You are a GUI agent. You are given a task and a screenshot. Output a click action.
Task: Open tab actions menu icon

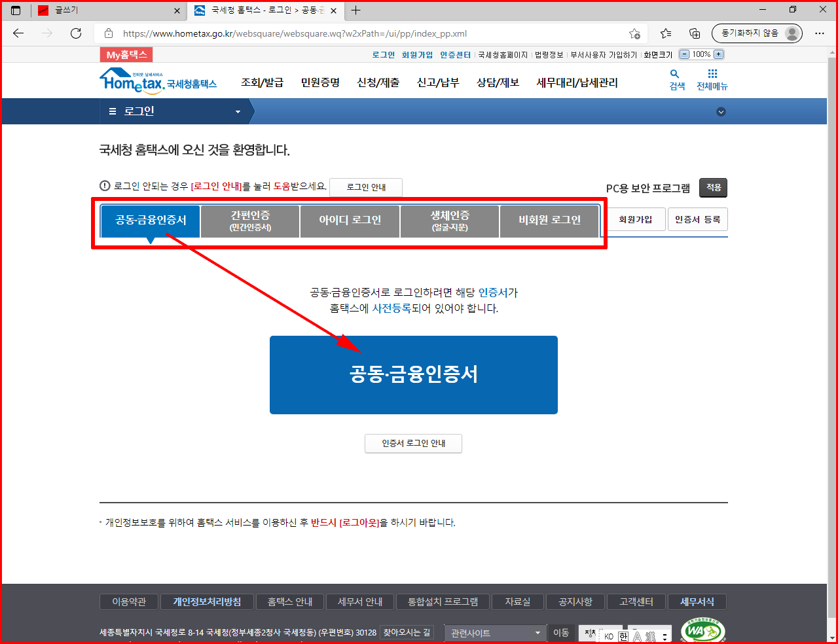point(16,10)
